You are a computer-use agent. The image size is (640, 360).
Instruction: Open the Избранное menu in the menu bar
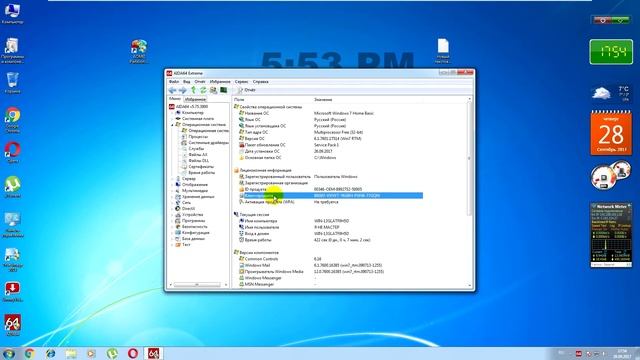click(220, 82)
